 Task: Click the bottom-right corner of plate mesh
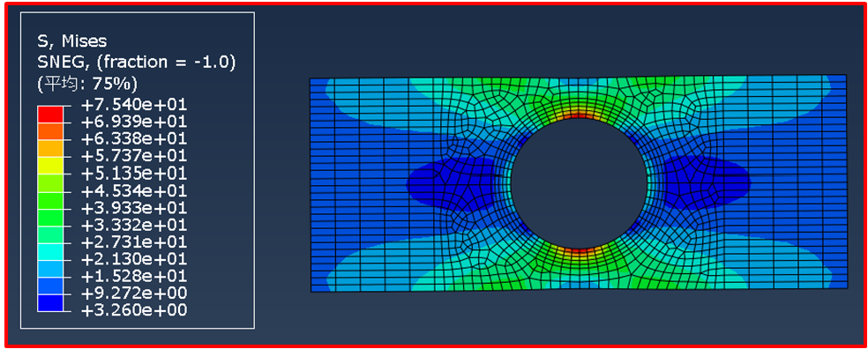pyautogui.click(x=847, y=287)
